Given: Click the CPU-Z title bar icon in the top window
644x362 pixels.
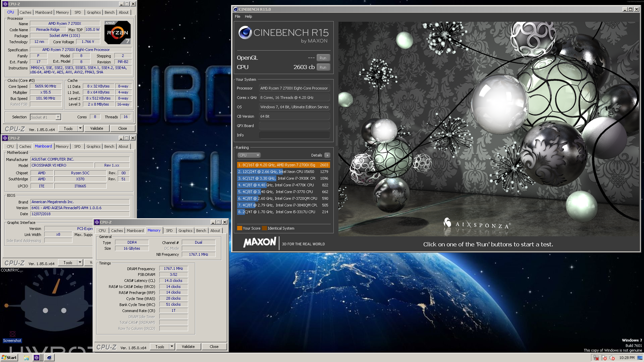Looking at the screenshot, I should 5,4.
